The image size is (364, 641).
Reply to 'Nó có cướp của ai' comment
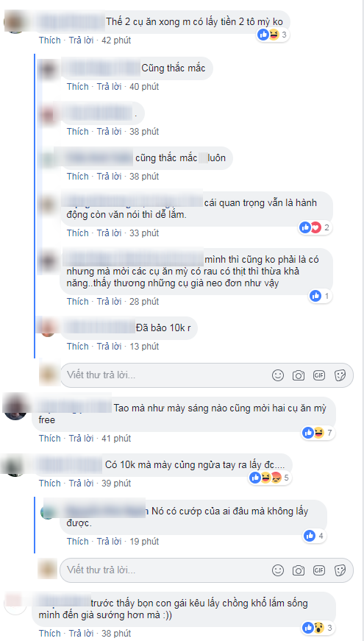(x=109, y=541)
